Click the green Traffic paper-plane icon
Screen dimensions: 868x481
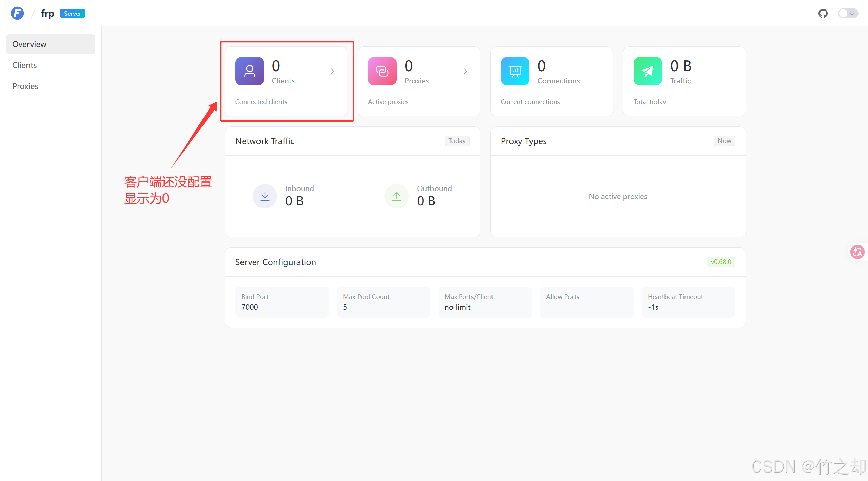647,71
